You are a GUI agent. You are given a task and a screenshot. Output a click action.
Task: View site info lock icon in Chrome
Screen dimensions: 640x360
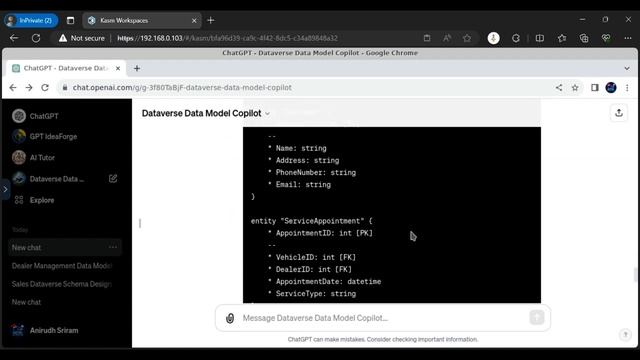(64, 87)
